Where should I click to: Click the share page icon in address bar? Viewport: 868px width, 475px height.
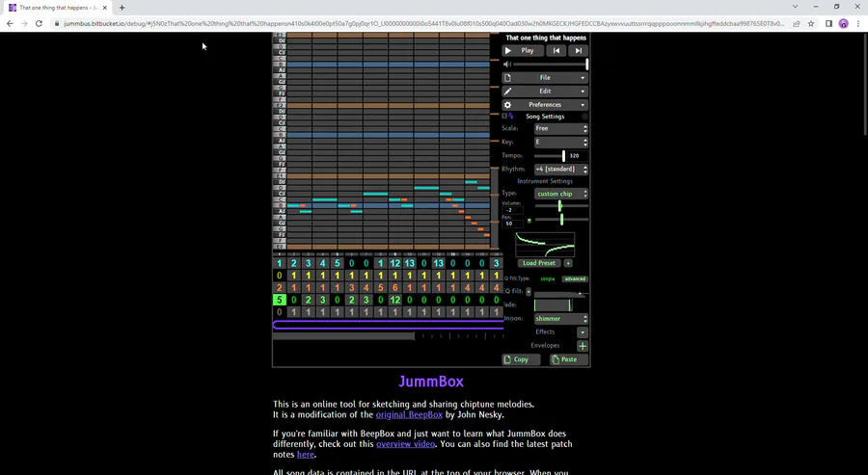tap(796, 24)
